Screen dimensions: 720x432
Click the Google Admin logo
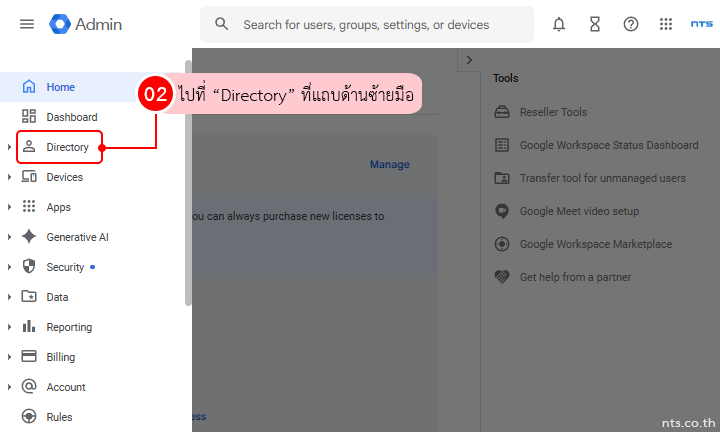point(86,24)
